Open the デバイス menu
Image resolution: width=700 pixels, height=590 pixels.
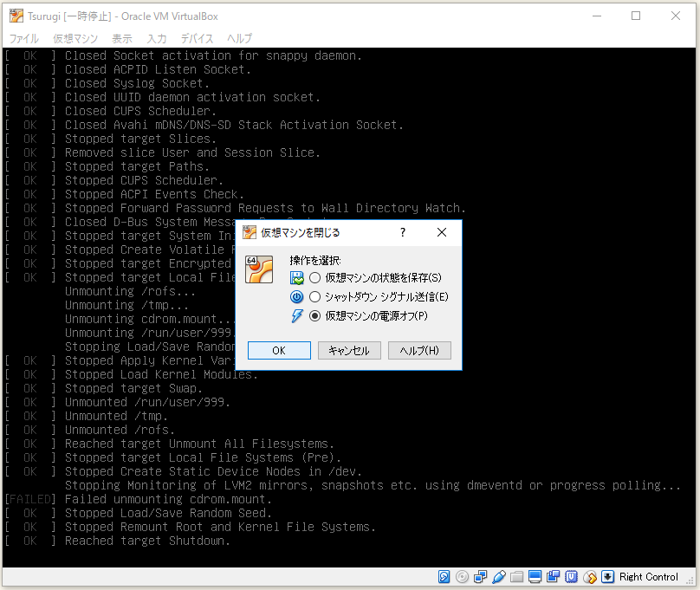click(197, 38)
